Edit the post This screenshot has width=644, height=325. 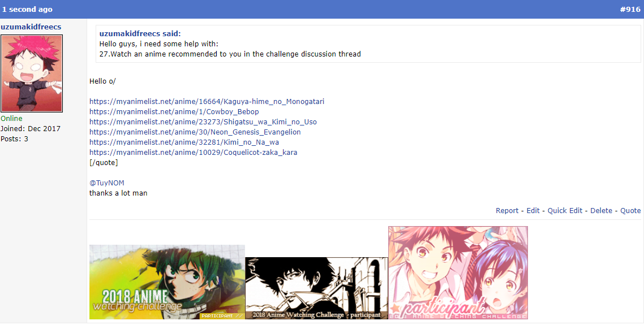click(533, 210)
